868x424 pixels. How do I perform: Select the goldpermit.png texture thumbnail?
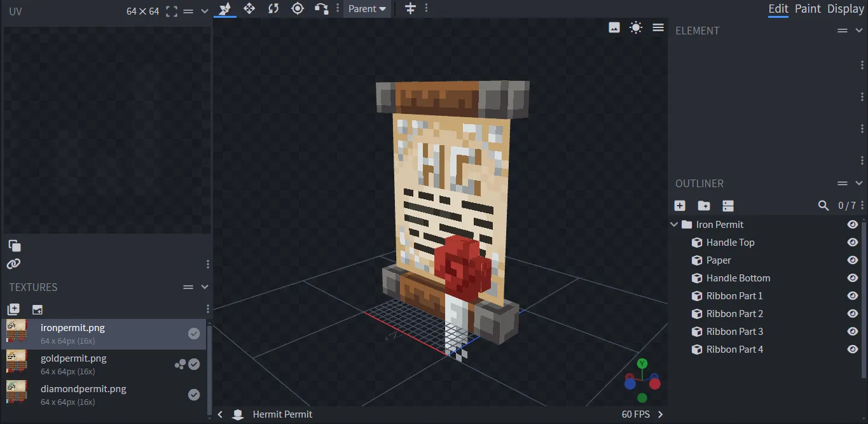click(17, 364)
